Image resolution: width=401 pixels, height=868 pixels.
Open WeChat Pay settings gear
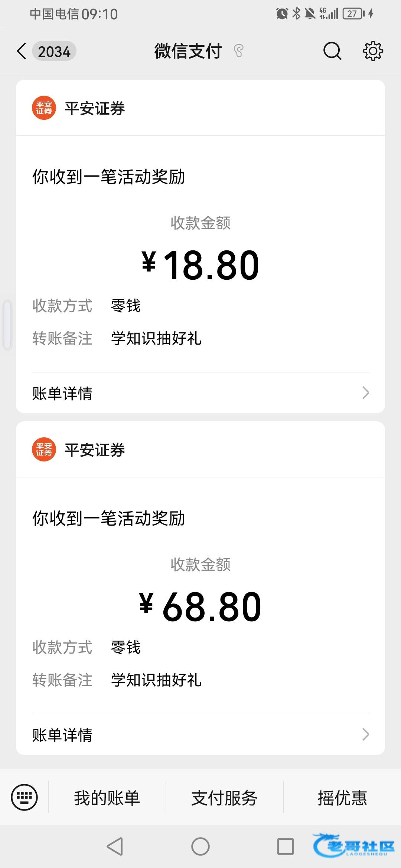[x=372, y=51]
